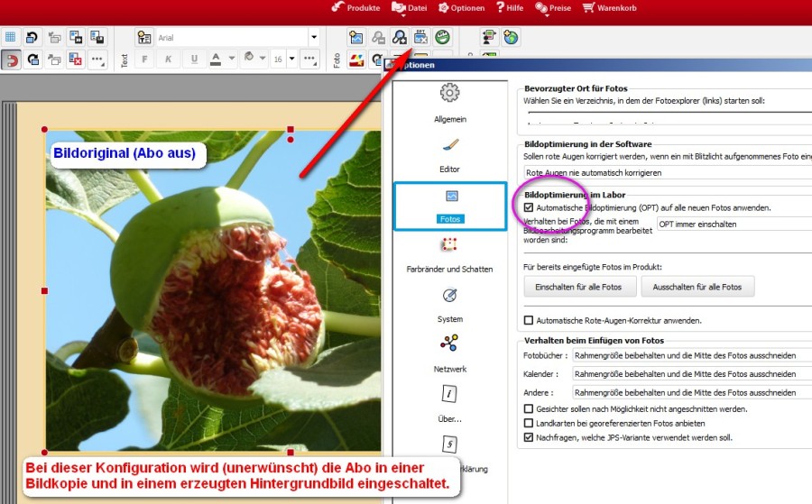This screenshot has height=504, width=812.
Task: Click the colorful photo effects icon
Action: pyautogui.click(x=356, y=60)
